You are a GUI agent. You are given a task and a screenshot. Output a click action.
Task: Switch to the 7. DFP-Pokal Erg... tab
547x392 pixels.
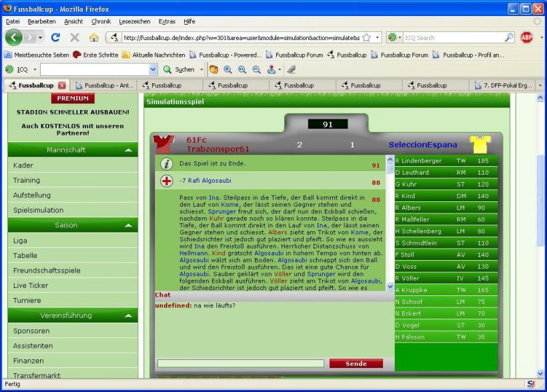click(x=504, y=85)
